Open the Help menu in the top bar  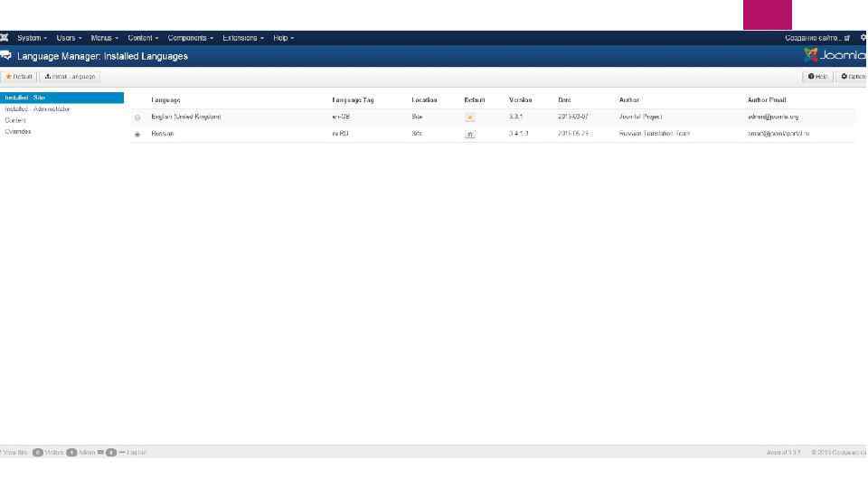[283, 38]
